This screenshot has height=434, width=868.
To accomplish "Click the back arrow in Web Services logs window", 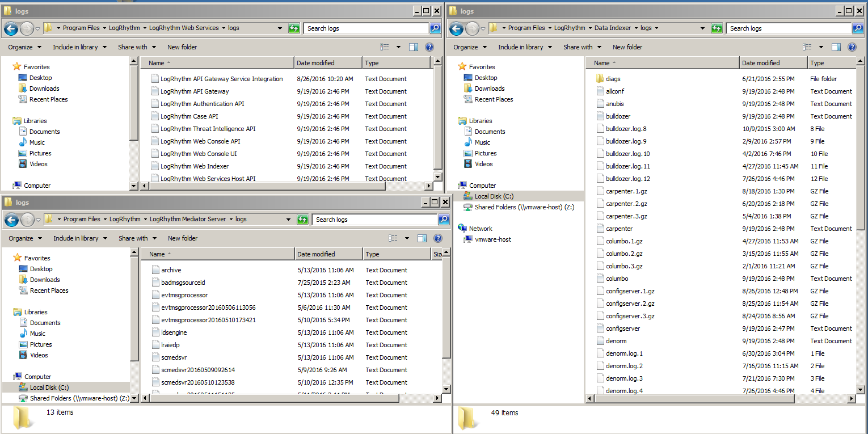I will [x=11, y=28].
